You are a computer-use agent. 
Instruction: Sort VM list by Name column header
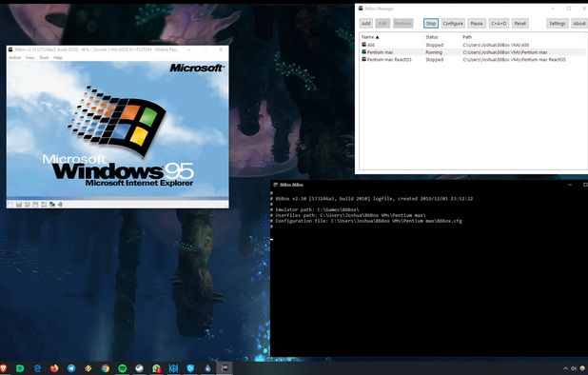pyautogui.click(x=370, y=37)
